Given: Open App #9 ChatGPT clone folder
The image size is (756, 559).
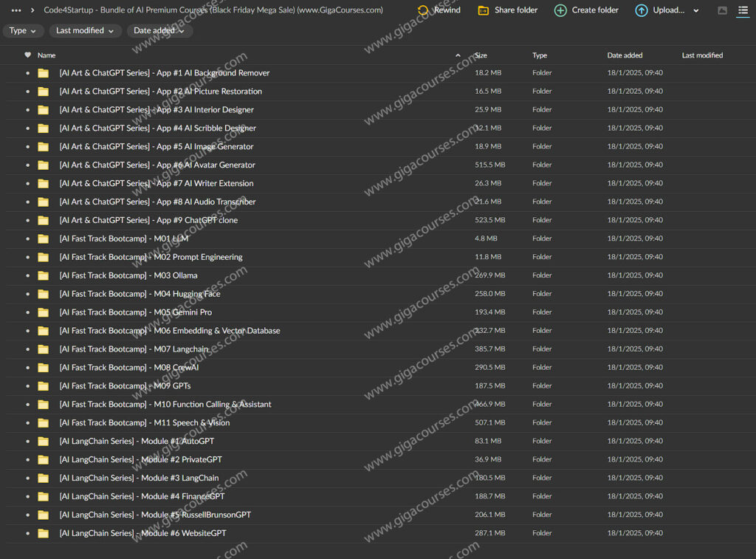Looking at the screenshot, I should pos(148,220).
